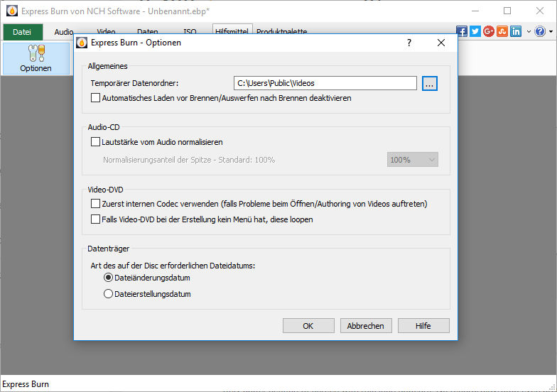Click the flame icon in the Optionen dialog title
Image resolution: width=557 pixels, height=392 pixels.
[x=82, y=43]
